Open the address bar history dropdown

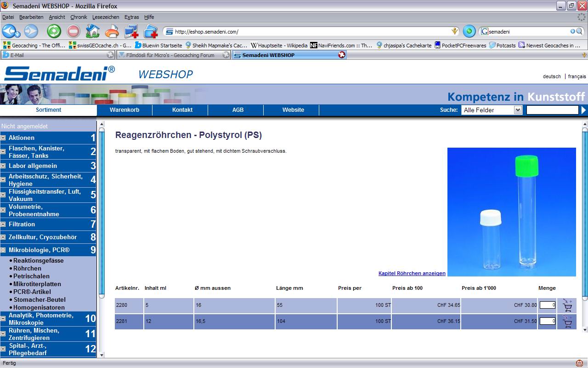click(x=455, y=31)
